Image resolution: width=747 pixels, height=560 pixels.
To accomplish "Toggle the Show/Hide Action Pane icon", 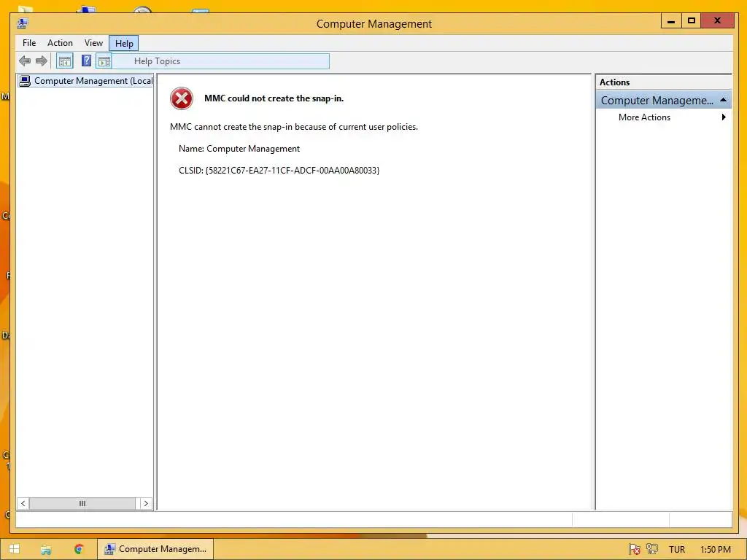I will pos(104,61).
